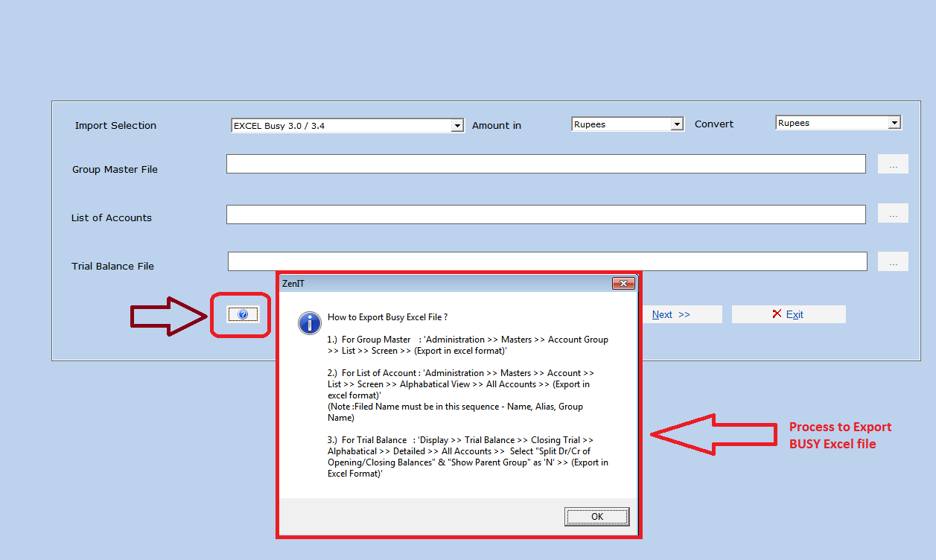Click the 'Group Master File' label
The image size is (936, 560).
click(x=115, y=170)
